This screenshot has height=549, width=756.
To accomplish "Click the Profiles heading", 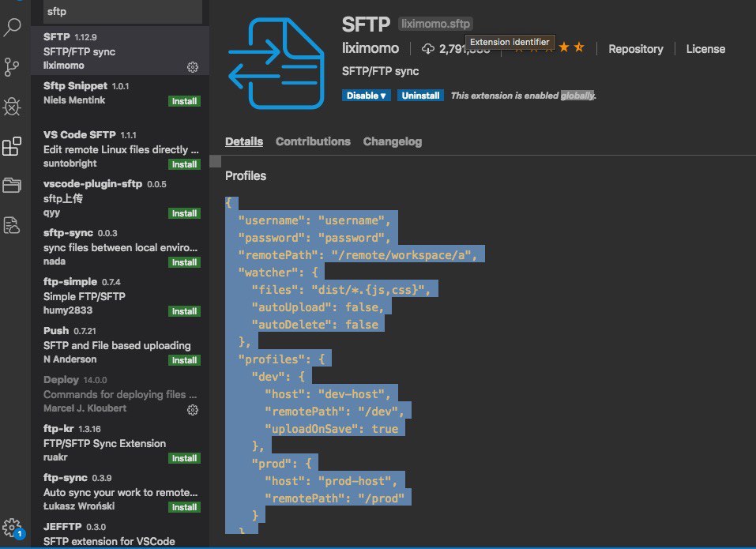I will 246,176.
